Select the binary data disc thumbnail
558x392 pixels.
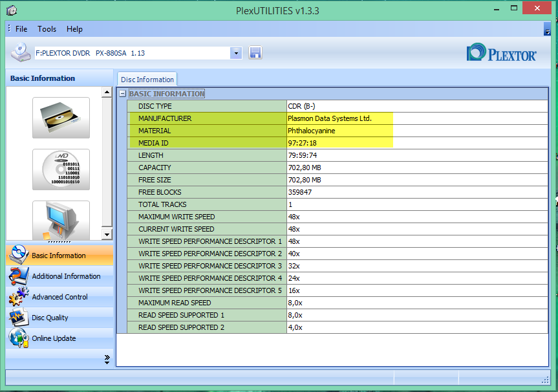(61, 169)
